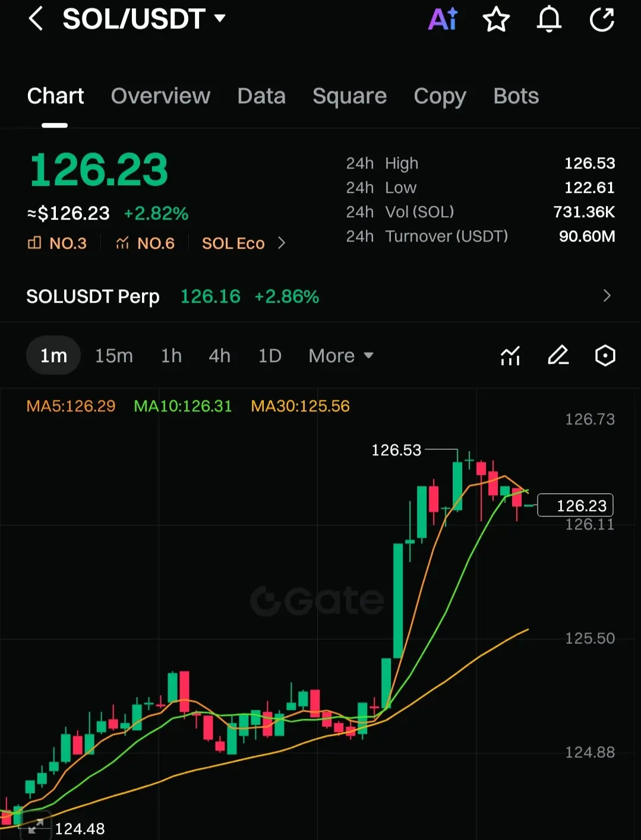Open the SOL Eco category
This screenshot has height=840, width=641.
tap(233, 243)
